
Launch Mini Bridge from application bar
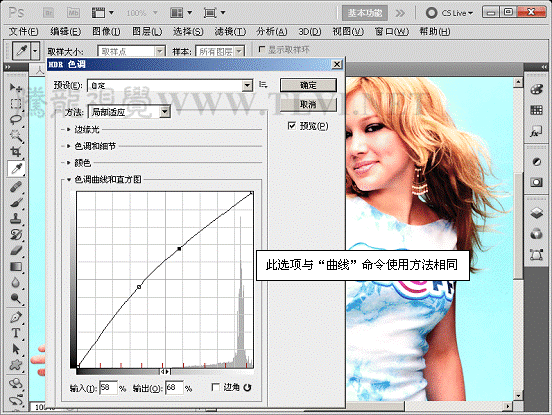tap(73, 13)
